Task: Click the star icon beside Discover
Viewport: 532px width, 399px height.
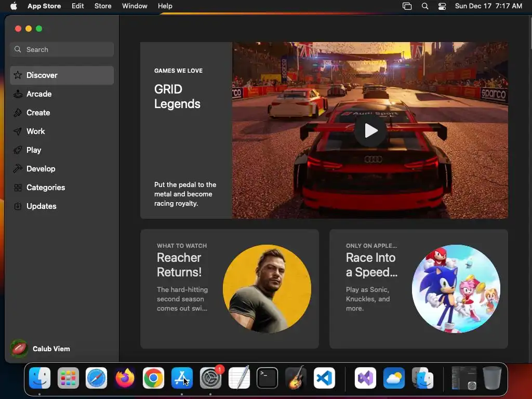Action: tap(18, 75)
